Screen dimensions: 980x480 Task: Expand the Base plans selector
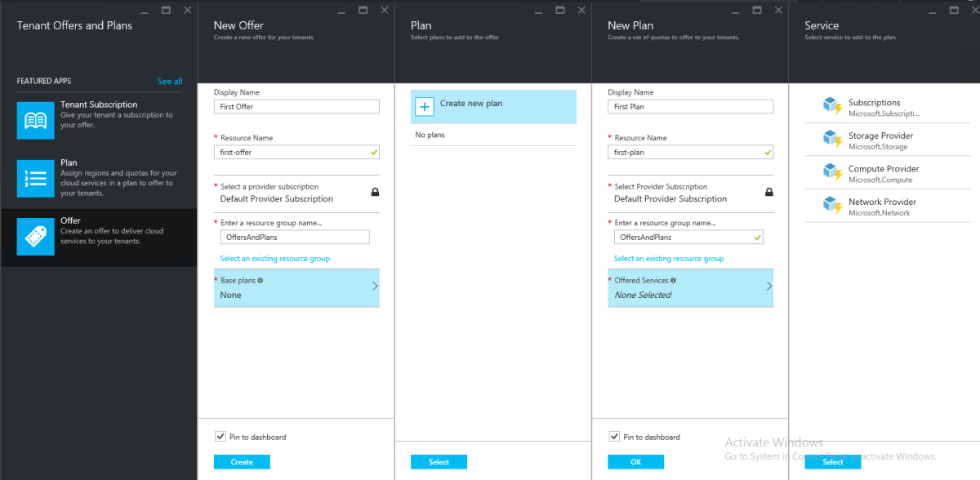point(296,287)
